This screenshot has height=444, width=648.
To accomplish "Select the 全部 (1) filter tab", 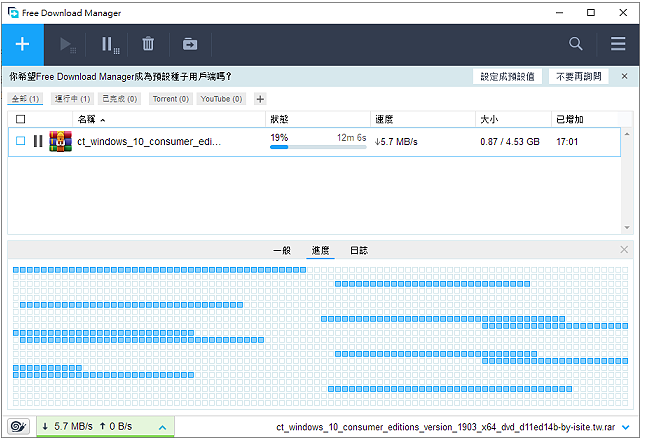I will (x=25, y=99).
